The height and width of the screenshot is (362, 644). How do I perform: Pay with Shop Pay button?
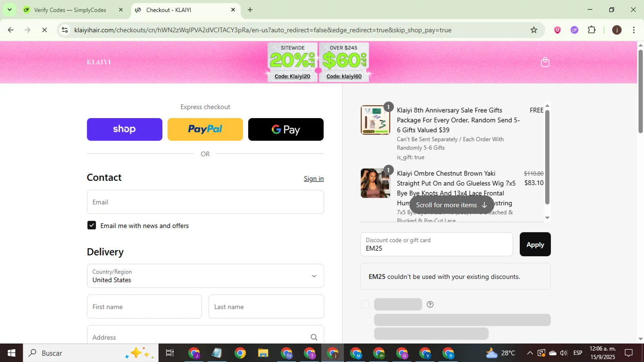(125, 129)
